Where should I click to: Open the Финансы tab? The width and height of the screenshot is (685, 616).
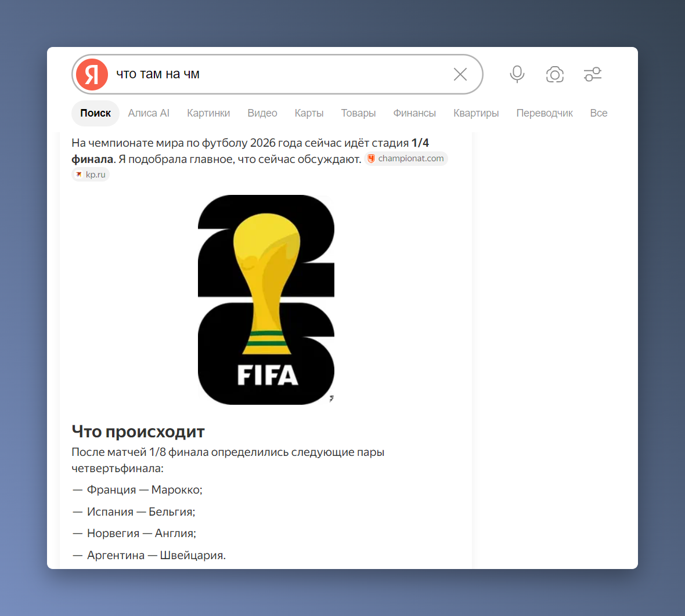[414, 113]
